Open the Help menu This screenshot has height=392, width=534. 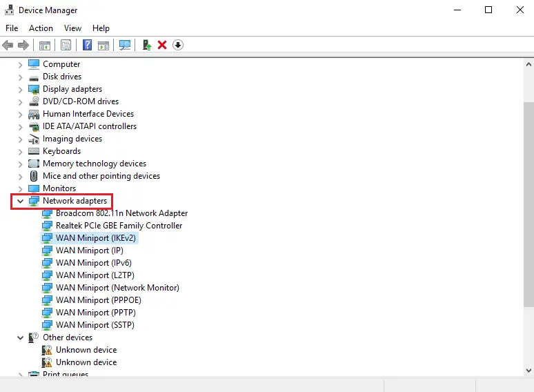pos(101,28)
